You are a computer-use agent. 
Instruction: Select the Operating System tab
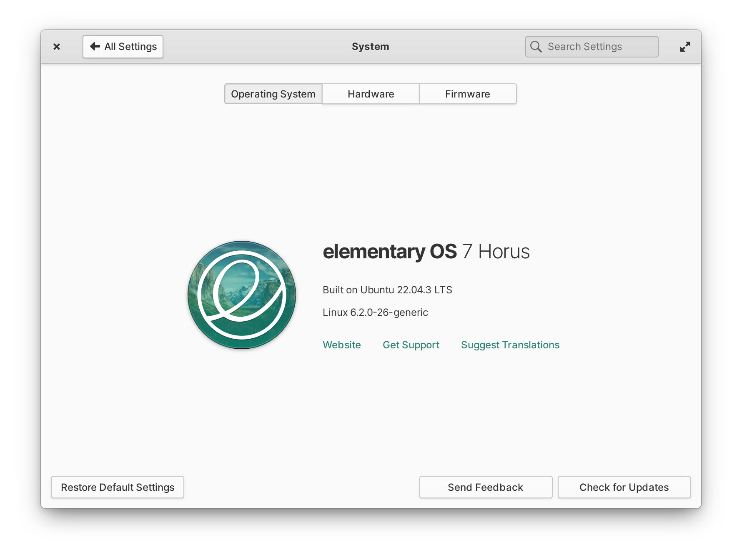[x=273, y=94]
